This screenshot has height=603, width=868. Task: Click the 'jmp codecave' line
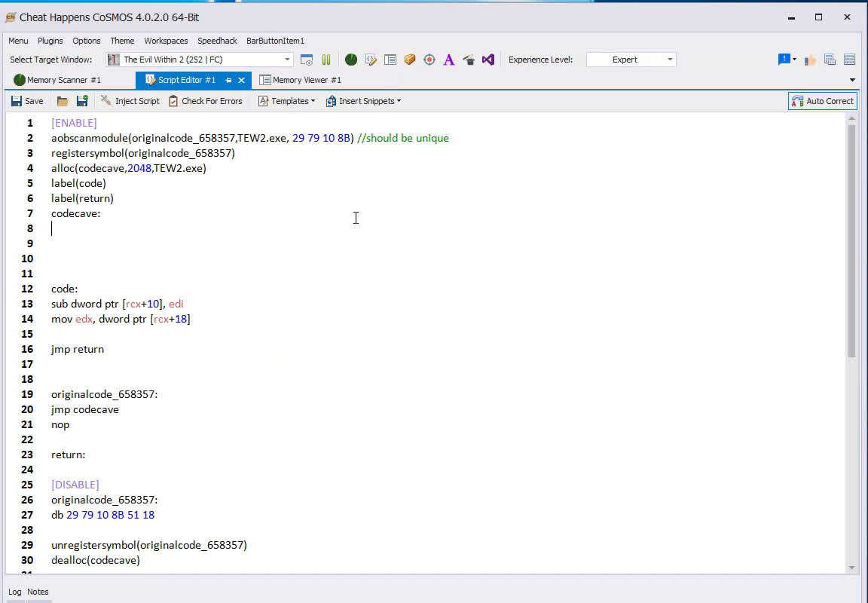pyautogui.click(x=85, y=410)
